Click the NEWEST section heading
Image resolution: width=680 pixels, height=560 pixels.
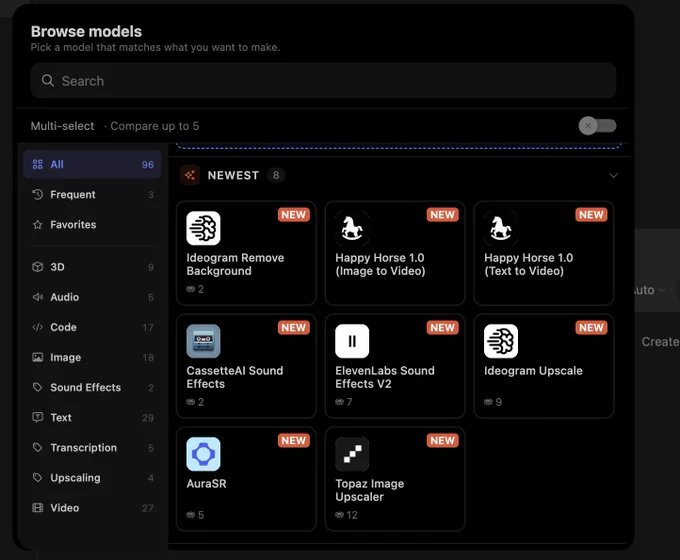233,175
